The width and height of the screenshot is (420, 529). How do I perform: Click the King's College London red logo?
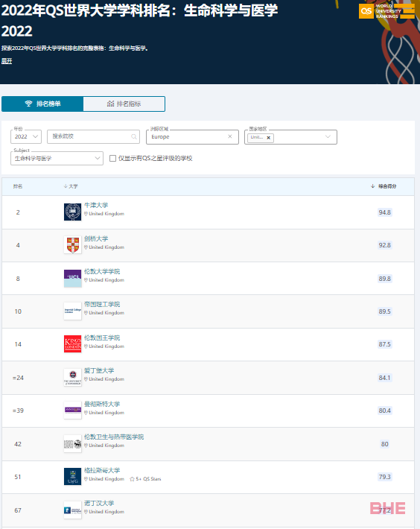point(73,343)
